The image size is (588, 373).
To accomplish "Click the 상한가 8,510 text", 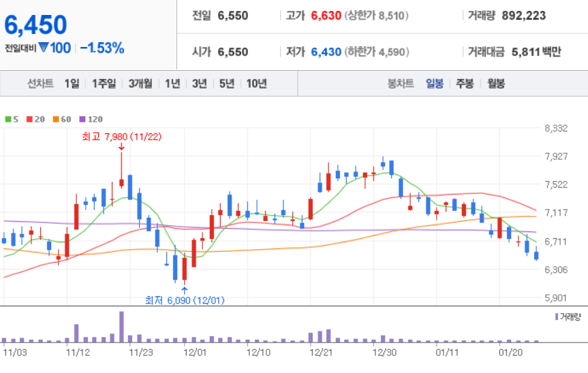I will (x=377, y=16).
